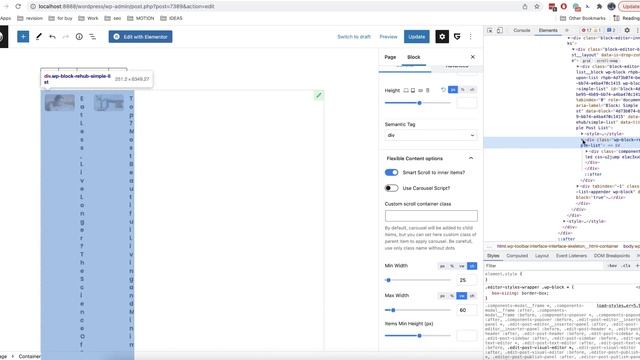Enable Use Carousel Script toggle
The image size is (640, 360).
click(391, 188)
